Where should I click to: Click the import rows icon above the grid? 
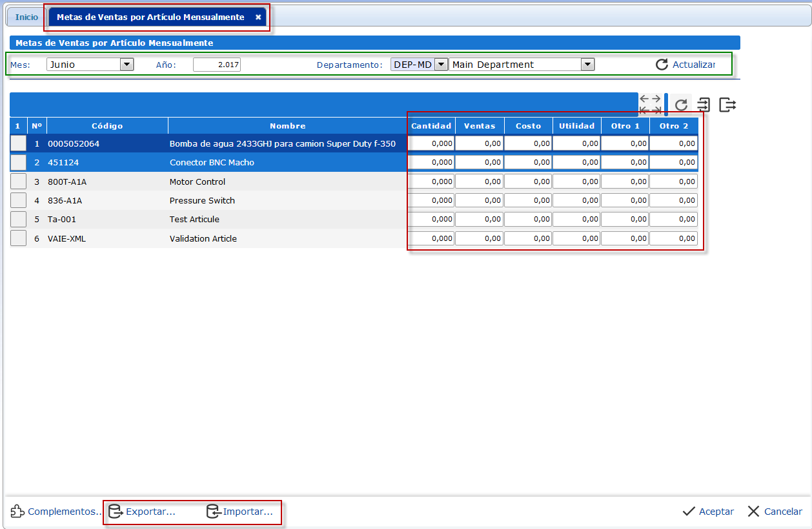click(x=704, y=105)
